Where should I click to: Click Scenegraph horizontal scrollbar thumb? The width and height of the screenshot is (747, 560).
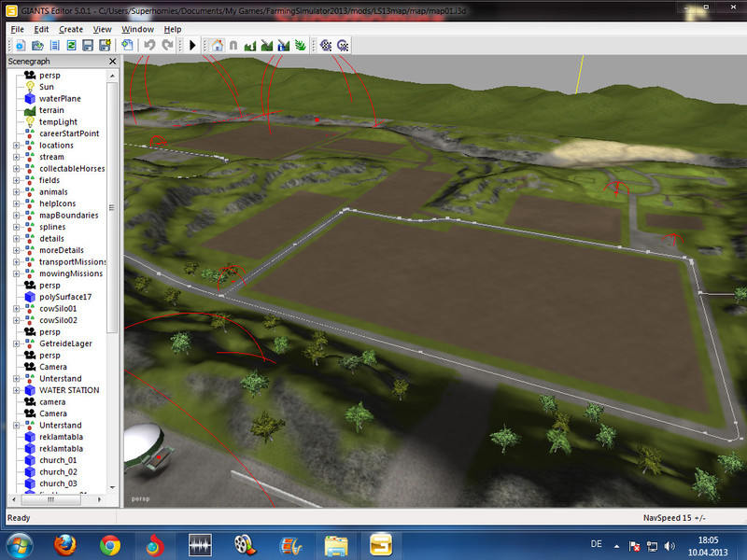pos(51,499)
